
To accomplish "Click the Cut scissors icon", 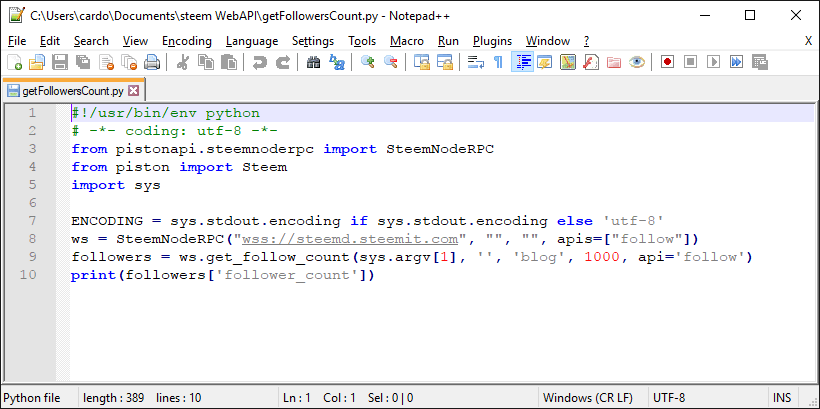I will click(x=183, y=62).
